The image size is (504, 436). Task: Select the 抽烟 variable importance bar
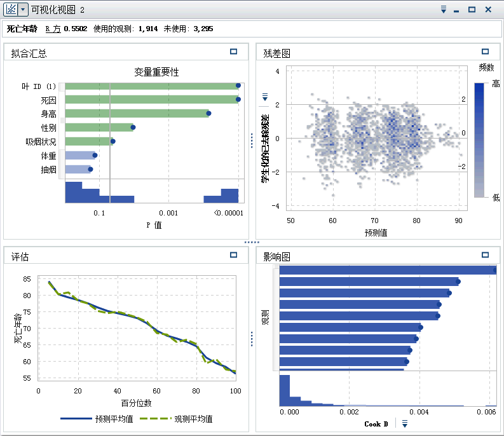point(78,169)
